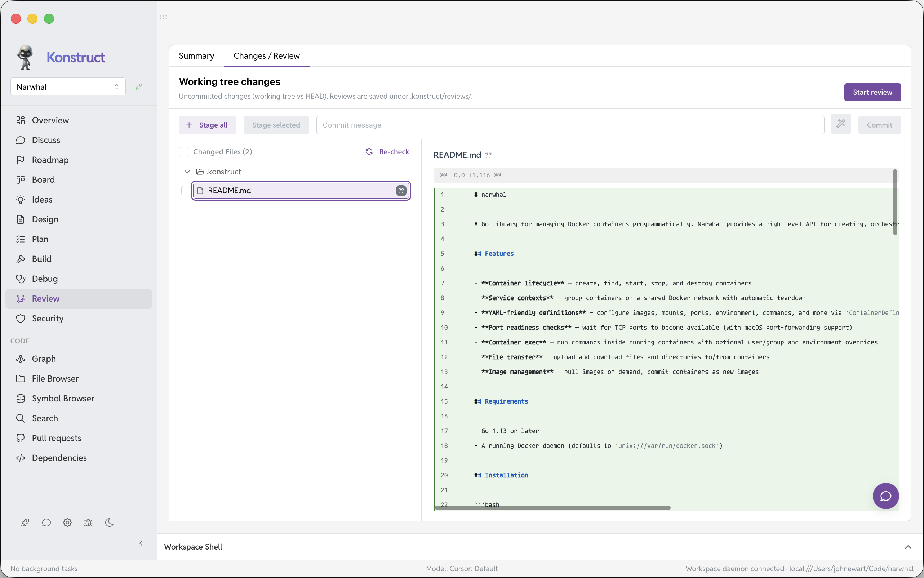Open Search using the magnifier icon
The image size is (924, 578).
[x=21, y=419]
